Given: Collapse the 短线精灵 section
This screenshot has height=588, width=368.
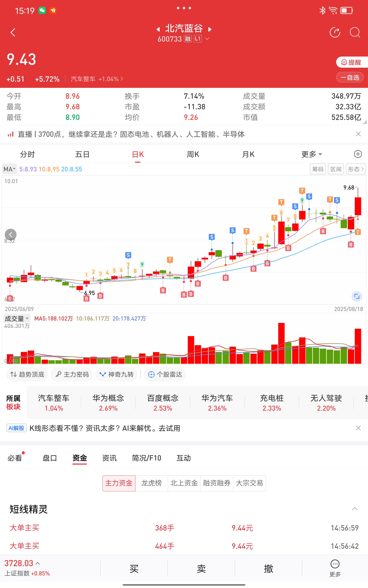Looking at the screenshot, I should 355,509.
